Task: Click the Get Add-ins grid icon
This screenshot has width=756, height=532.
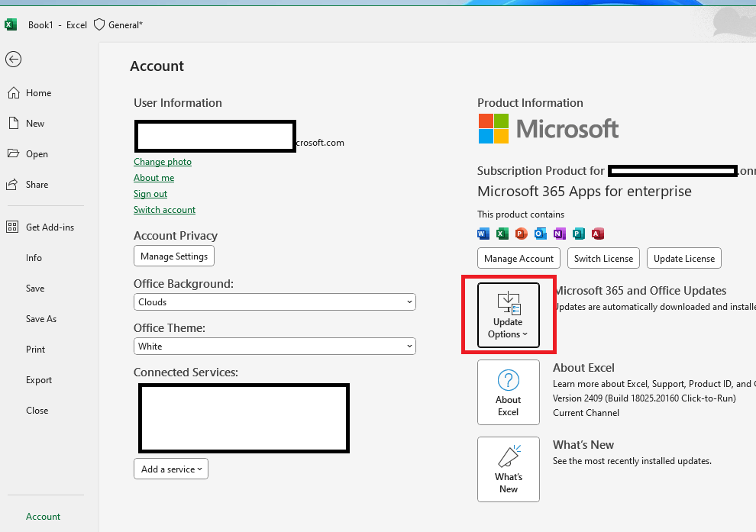Action: [12, 227]
